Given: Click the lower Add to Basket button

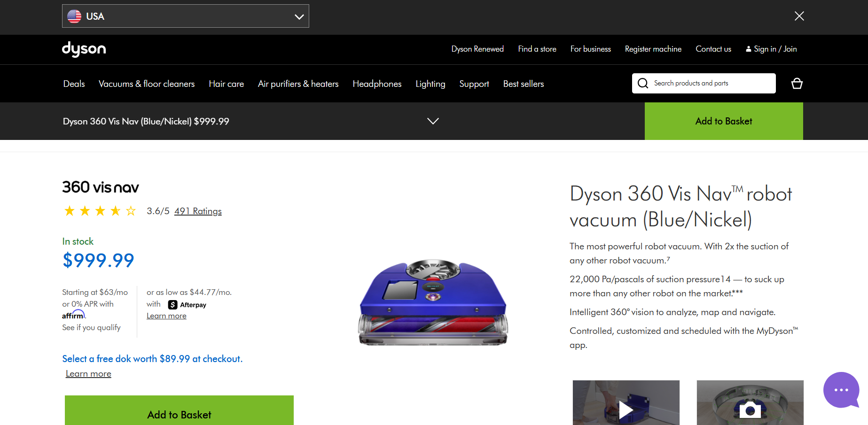Looking at the screenshot, I should (179, 410).
